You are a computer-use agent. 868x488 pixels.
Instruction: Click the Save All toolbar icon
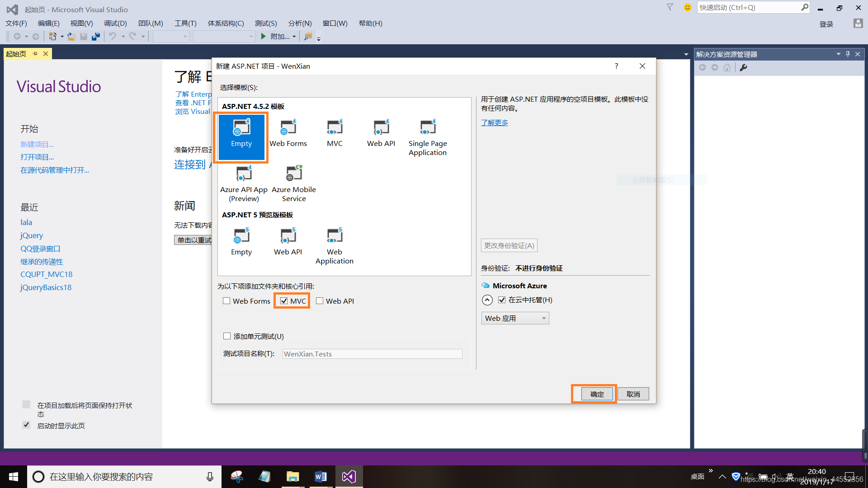[95, 36]
